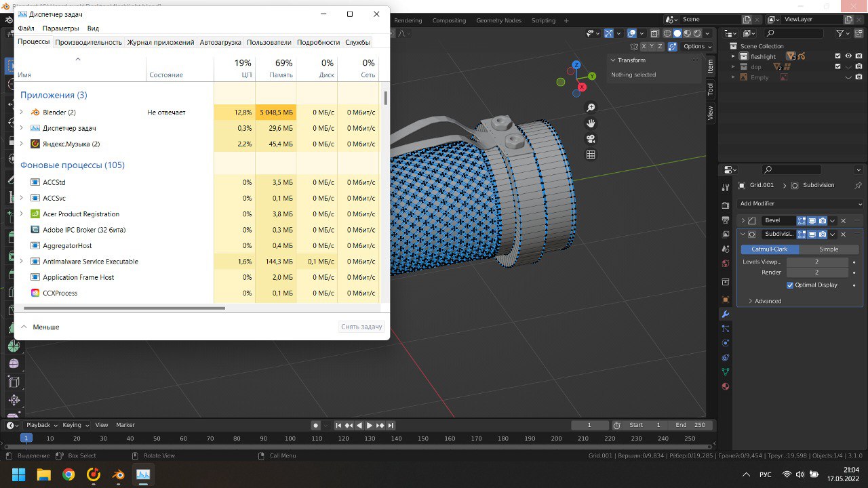Expand the Blender (2) process group

[x=22, y=112]
